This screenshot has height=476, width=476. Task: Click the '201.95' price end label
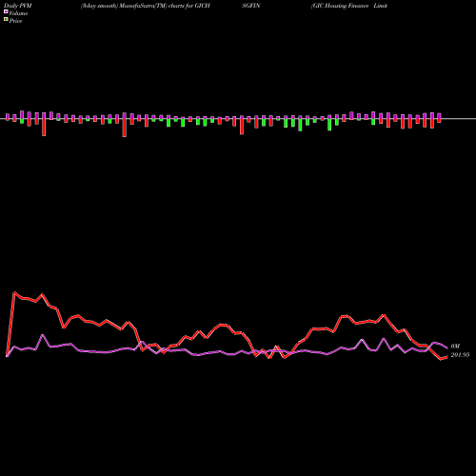pyautogui.click(x=460, y=355)
